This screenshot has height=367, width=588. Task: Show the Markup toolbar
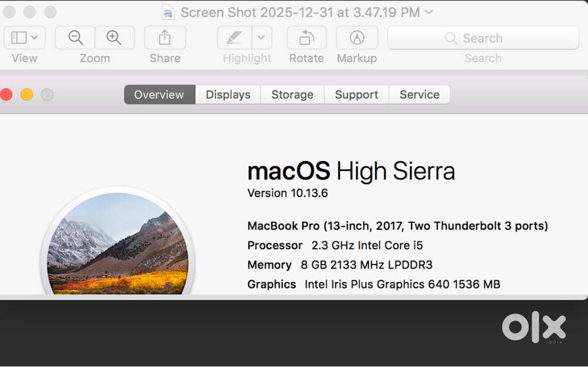pyautogui.click(x=357, y=38)
